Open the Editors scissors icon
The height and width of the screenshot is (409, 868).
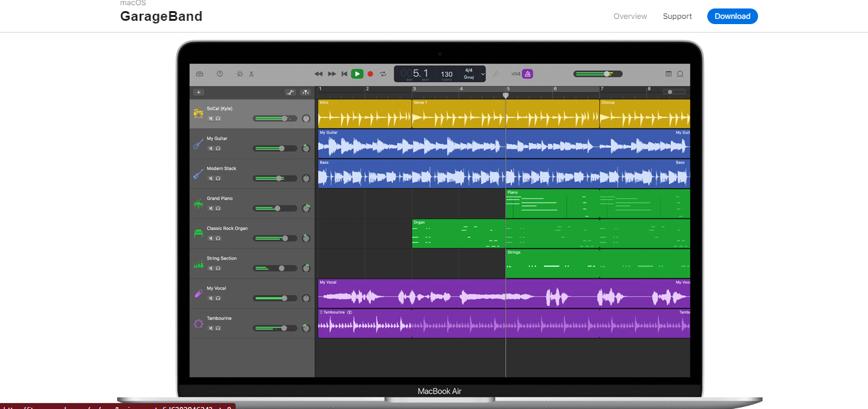pos(251,74)
